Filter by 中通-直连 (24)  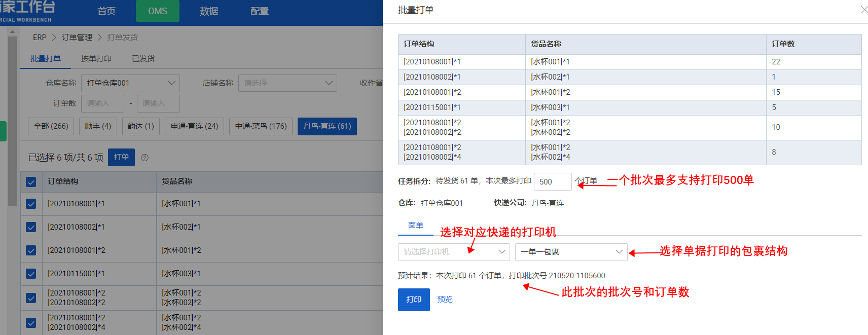click(x=194, y=126)
